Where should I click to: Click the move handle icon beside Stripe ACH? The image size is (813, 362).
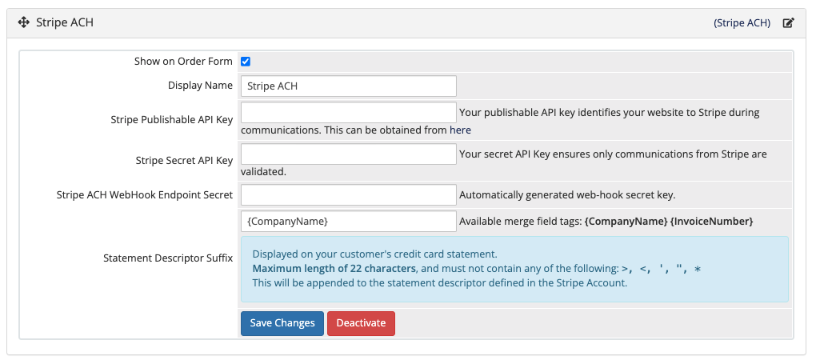(x=23, y=23)
